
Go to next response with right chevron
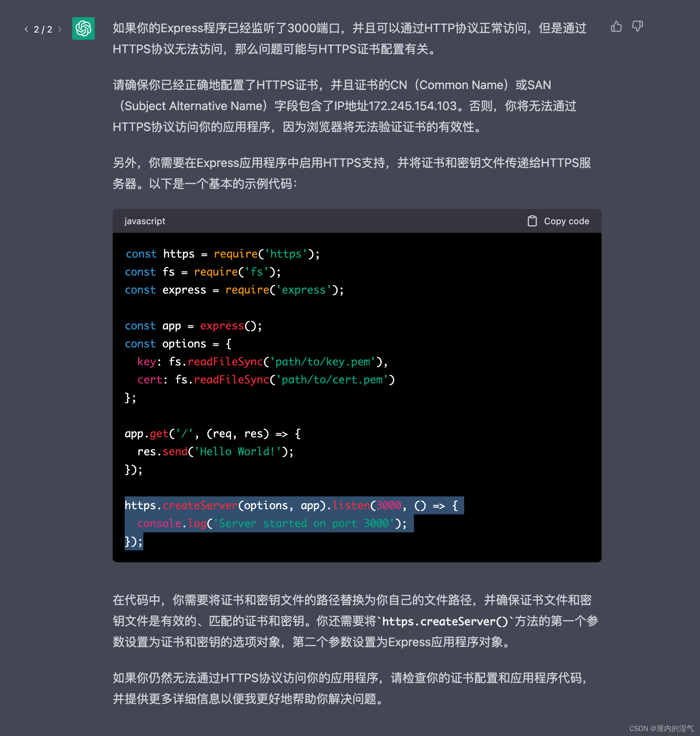click(x=60, y=29)
